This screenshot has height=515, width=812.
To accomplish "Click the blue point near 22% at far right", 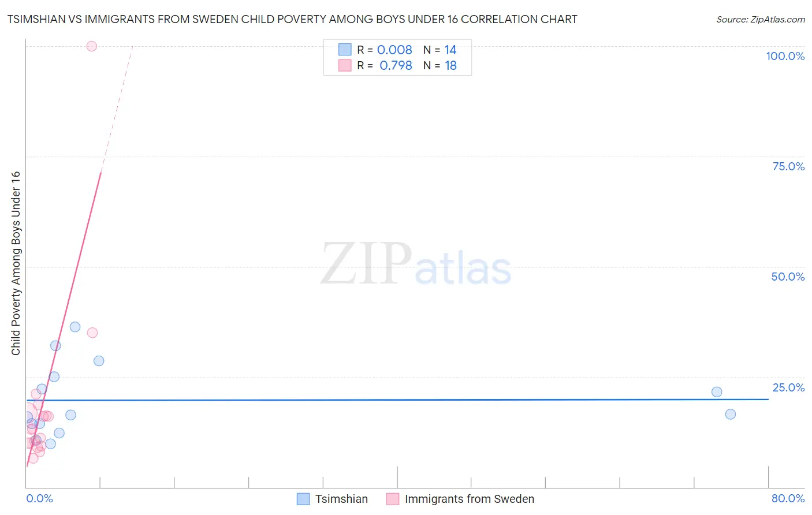I will pos(717,392).
